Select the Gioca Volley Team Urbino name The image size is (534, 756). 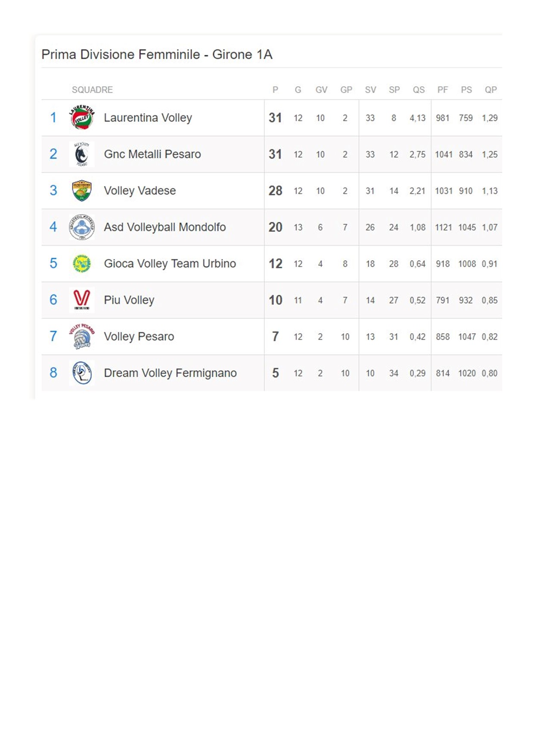pos(170,263)
